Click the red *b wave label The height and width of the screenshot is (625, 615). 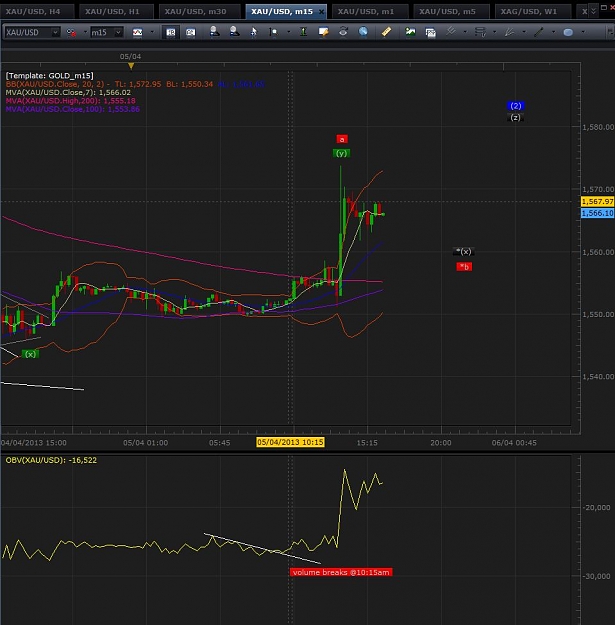click(x=464, y=267)
